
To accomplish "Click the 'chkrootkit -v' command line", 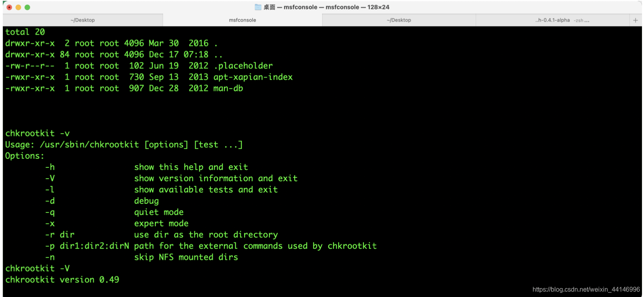I will (37, 133).
